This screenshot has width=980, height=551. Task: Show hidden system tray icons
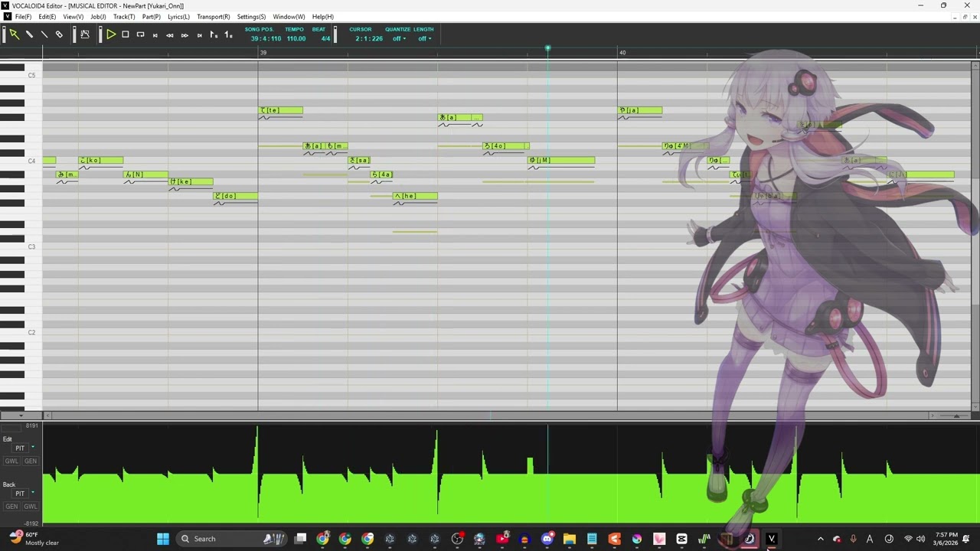tap(821, 539)
